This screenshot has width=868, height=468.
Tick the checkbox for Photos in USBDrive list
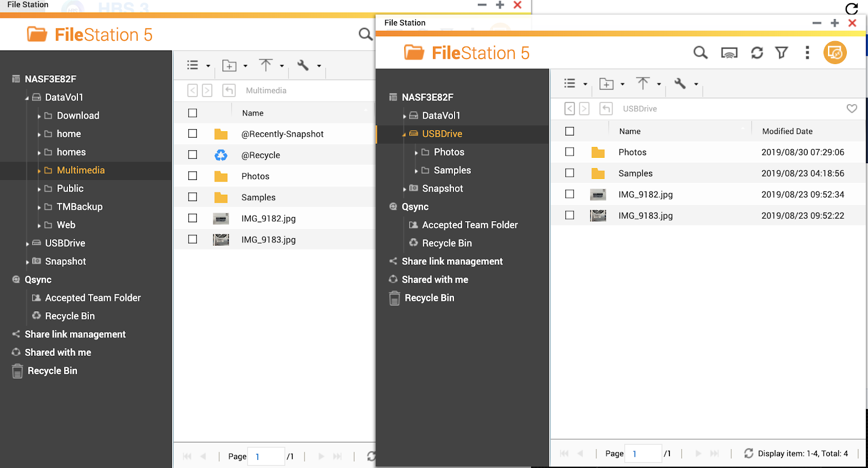(570, 152)
